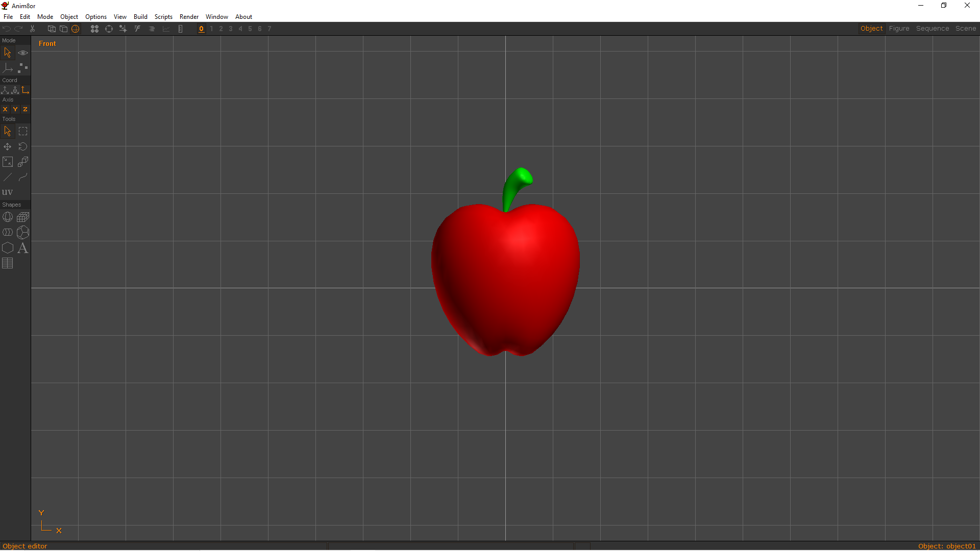
Task: Enable layer 3 in the layer bar
Action: point(230,29)
